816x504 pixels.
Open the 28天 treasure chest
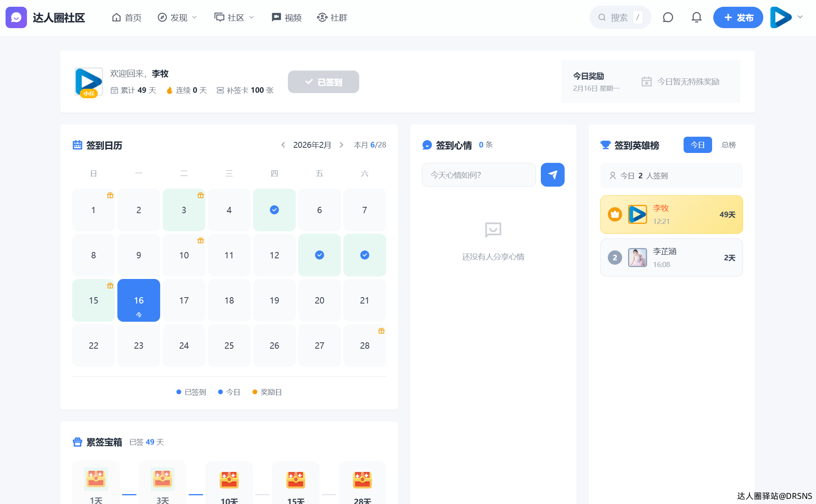coord(362,480)
